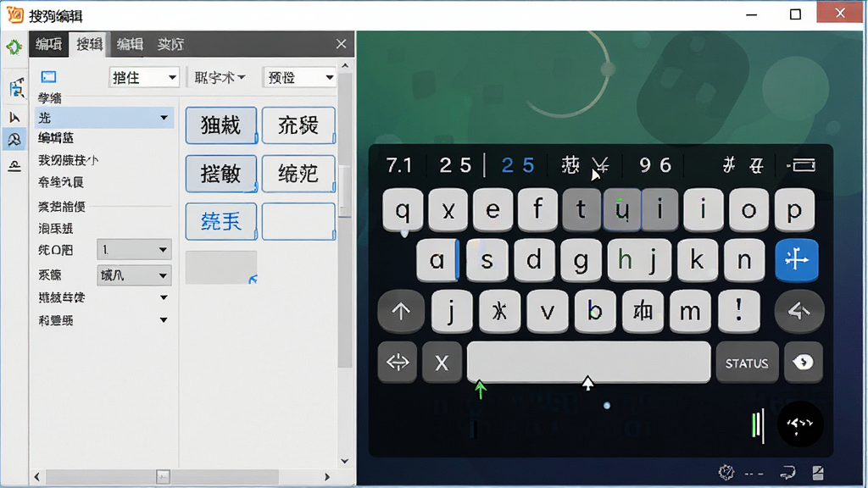Close the left panel with its X icon
868x488 pixels.
click(x=341, y=44)
